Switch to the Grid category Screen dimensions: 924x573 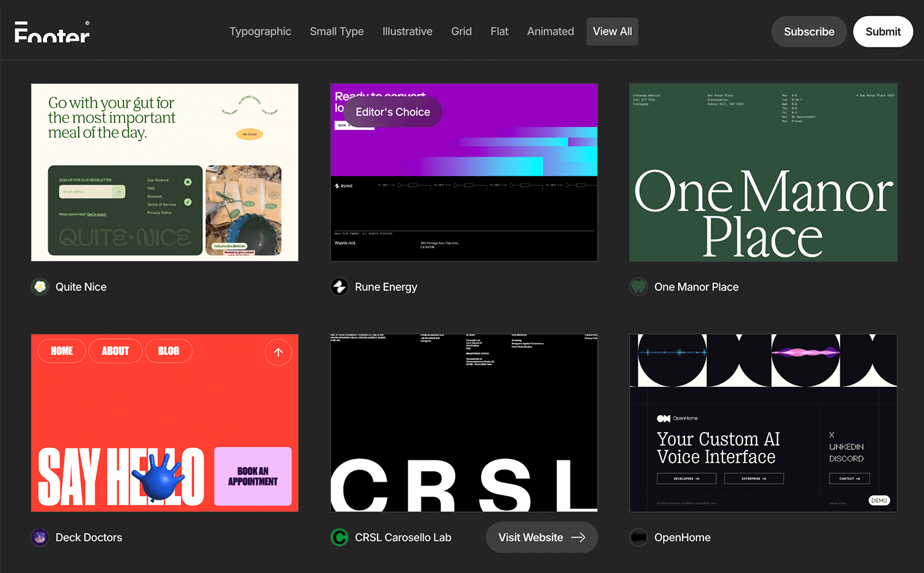[461, 31]
